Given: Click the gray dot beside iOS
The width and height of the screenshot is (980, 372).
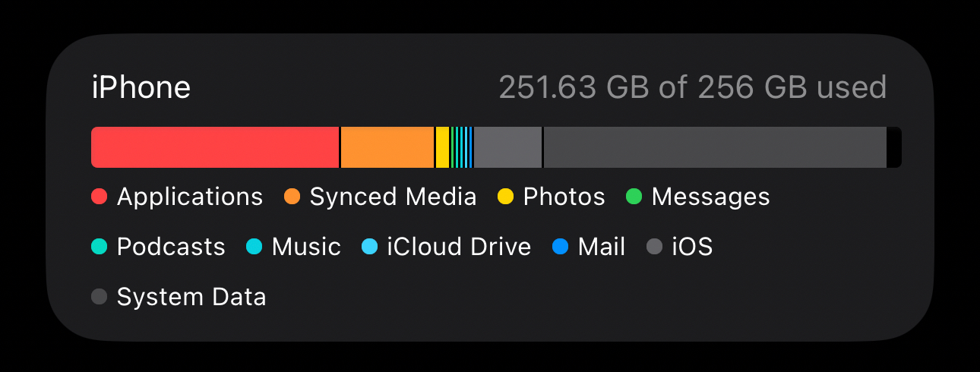Looking at the screenshot, I should tap(654, 247).
